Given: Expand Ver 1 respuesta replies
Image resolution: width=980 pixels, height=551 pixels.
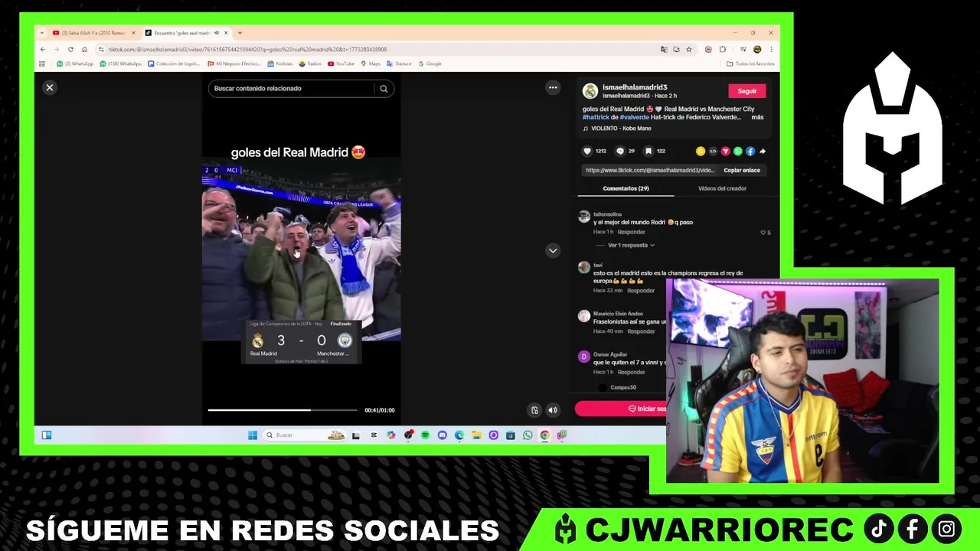Looking at the screenshot, I should point(631,246).
